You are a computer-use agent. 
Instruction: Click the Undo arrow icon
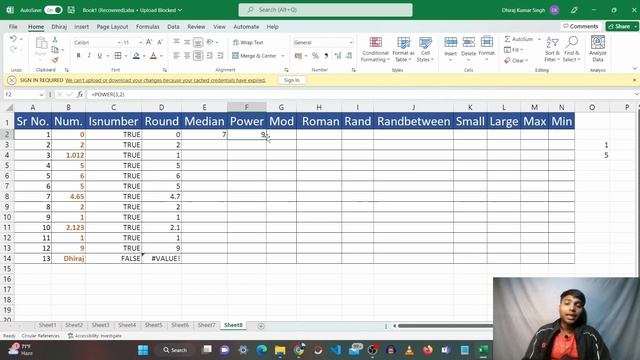(13, 39)
